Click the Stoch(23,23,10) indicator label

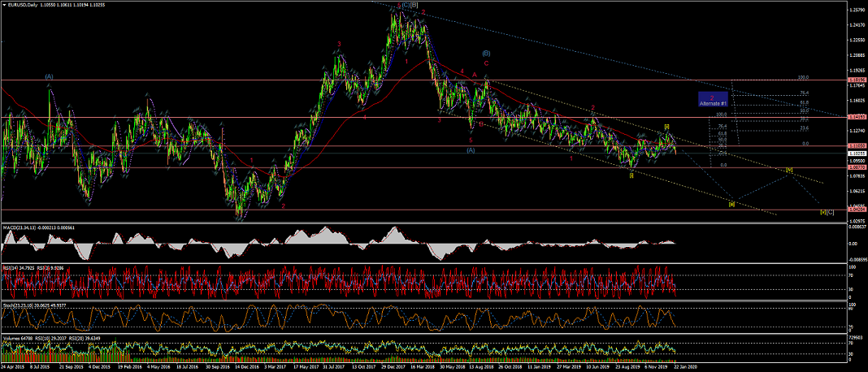(x=19, y=305)
